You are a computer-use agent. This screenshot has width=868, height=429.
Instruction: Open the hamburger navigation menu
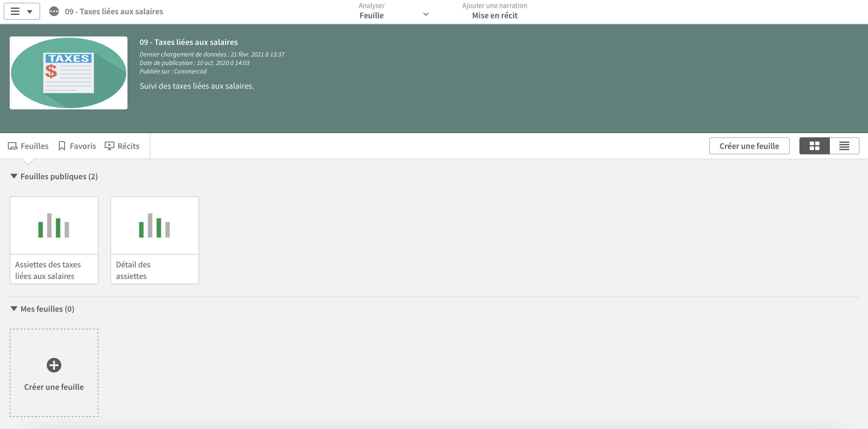(x=15, y=12)
